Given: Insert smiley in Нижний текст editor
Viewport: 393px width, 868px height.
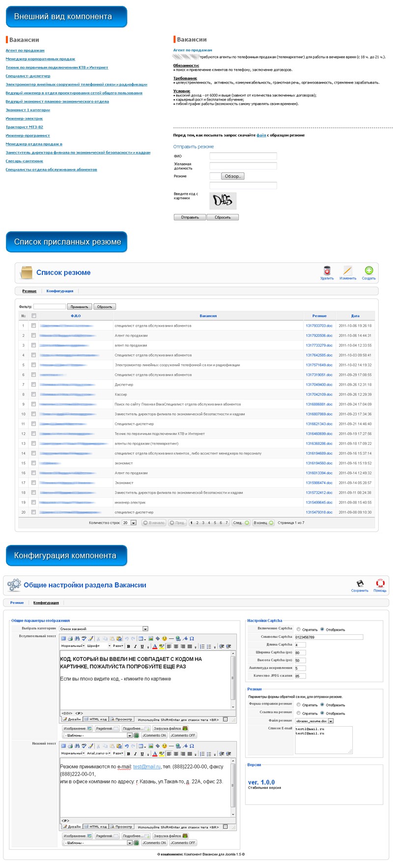Looking at the screenshot, I should pyautogui.click(x=165, y=746).
